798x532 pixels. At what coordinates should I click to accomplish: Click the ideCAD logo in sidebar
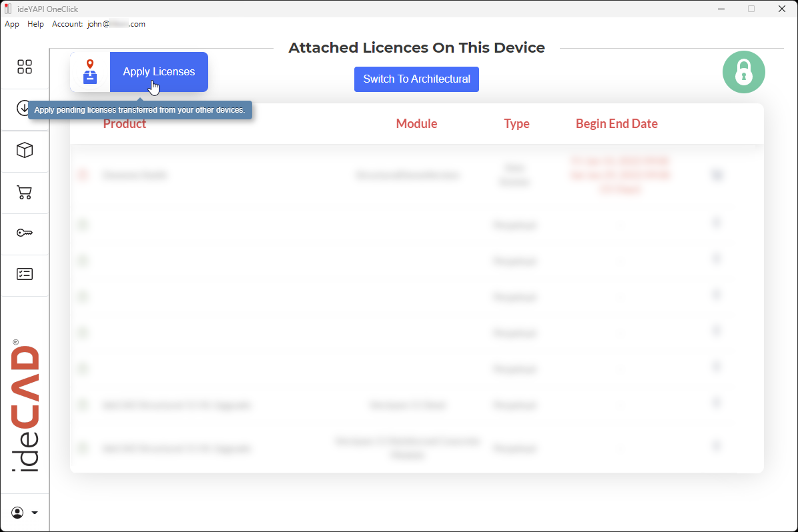25,406
